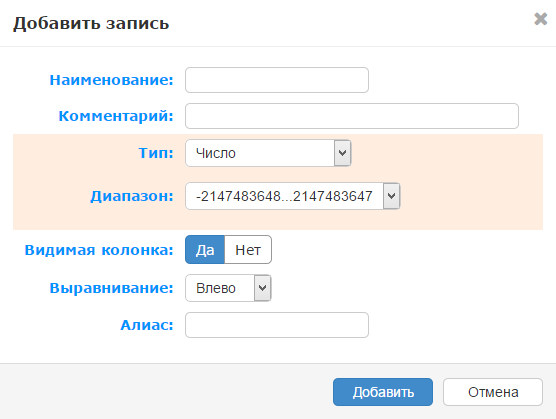Click the arrow icon of the Тип combo box

coord(342,153)
